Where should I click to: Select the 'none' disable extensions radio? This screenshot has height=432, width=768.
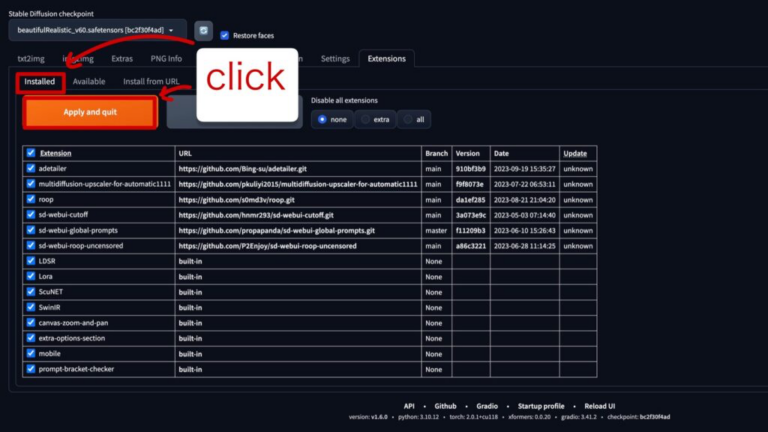[322, 119]
